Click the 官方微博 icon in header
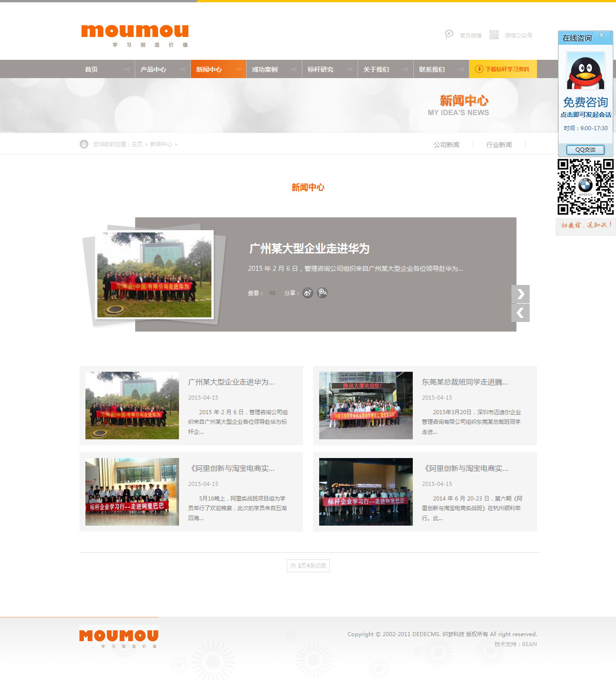Viewport: 616px width, 685px height. (x=449, y=35)
